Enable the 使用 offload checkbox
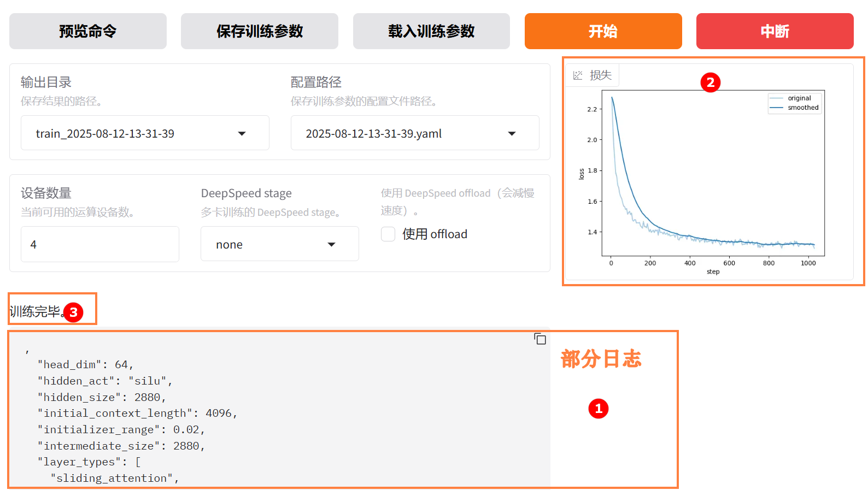 click(388, 234)
